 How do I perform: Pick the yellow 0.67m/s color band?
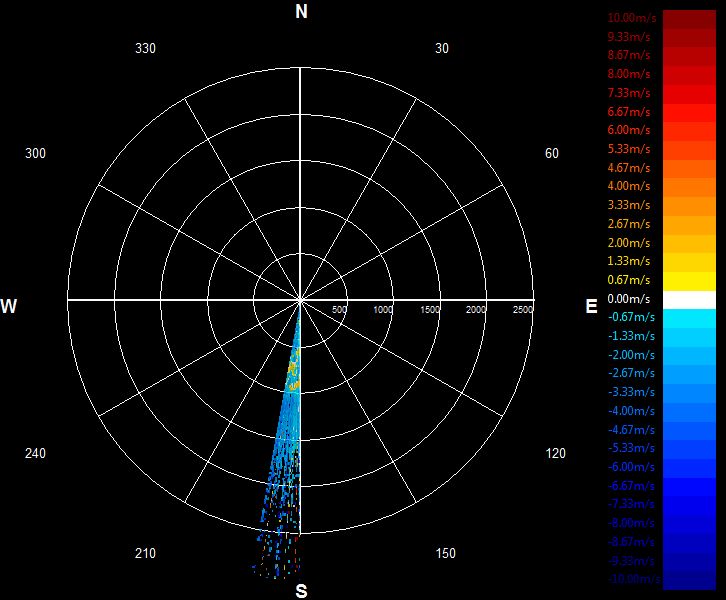tap(689, 281)
